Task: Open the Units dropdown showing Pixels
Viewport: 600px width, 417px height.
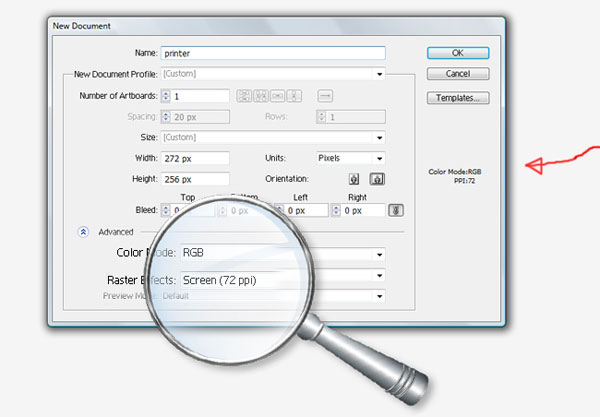Action: [351, 158]
